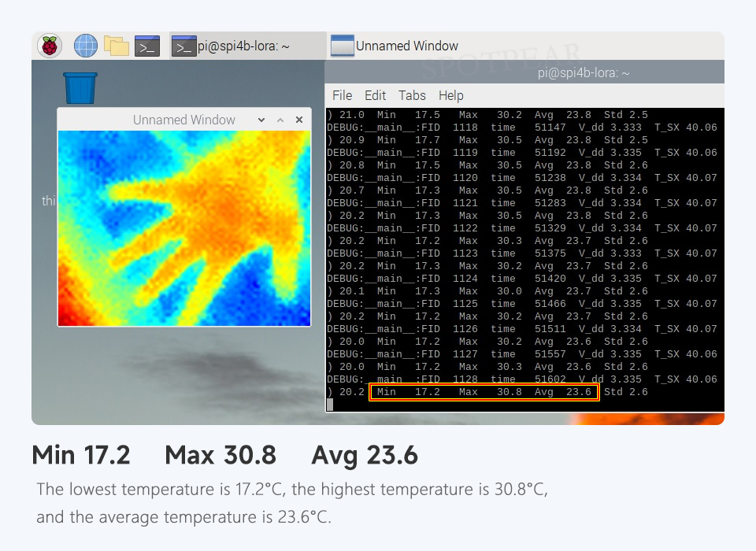756x551 pixels.
Task: Open the File menu in terminal
Action: click(342, 95)
